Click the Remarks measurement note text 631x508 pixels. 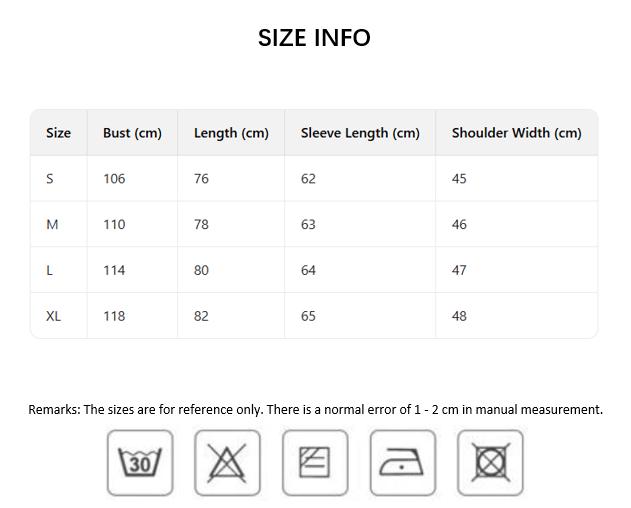point(315,410)
